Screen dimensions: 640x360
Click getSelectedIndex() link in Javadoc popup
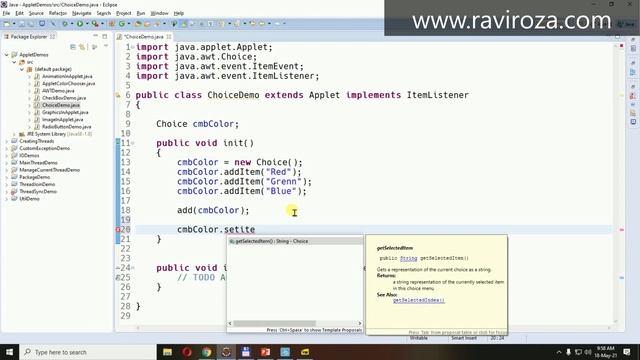click(x=418, y=300)
